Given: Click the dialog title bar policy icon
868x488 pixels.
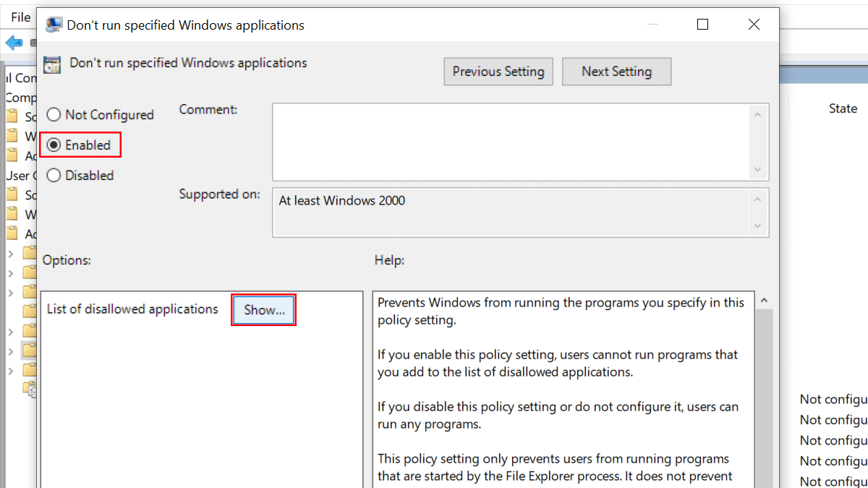Looking at the screenshot, I should tap(53, 25).
